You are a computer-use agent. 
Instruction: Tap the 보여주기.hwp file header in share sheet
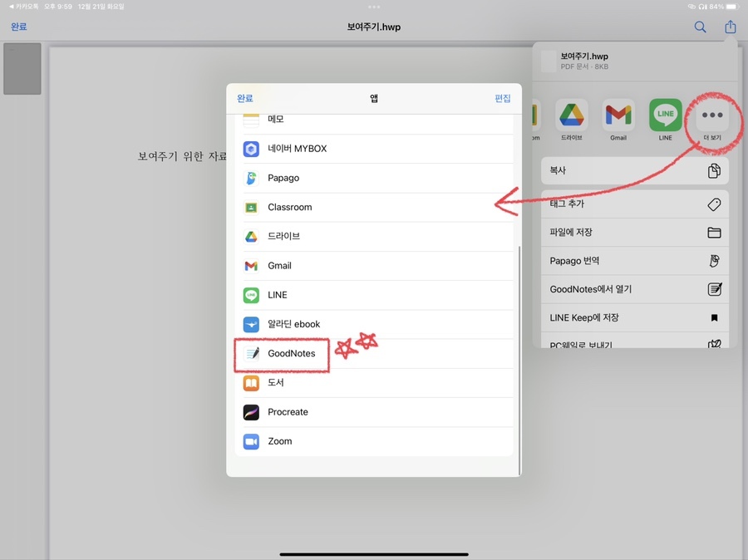[x=634, y=61]
